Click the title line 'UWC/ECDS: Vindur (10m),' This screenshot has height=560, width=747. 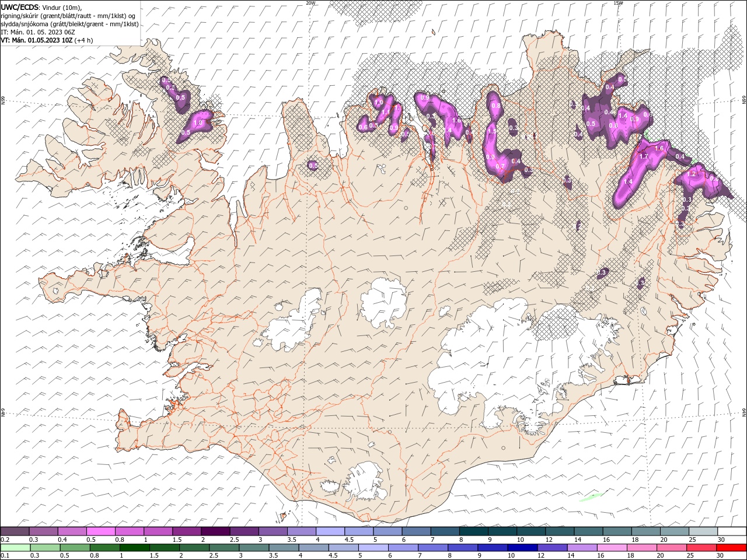[x=41, y=7]
